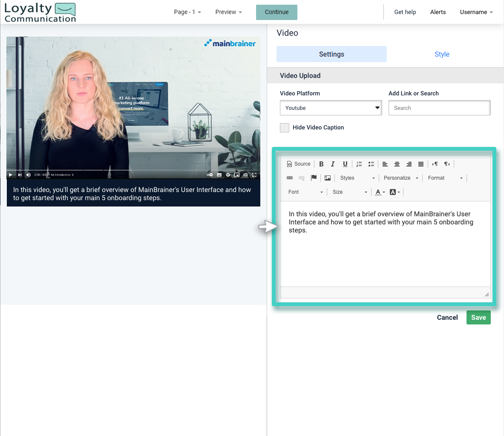This screenshot has width=504, height=436.
Task: Switch to the Style tab
Action: (x=442, y=54)
